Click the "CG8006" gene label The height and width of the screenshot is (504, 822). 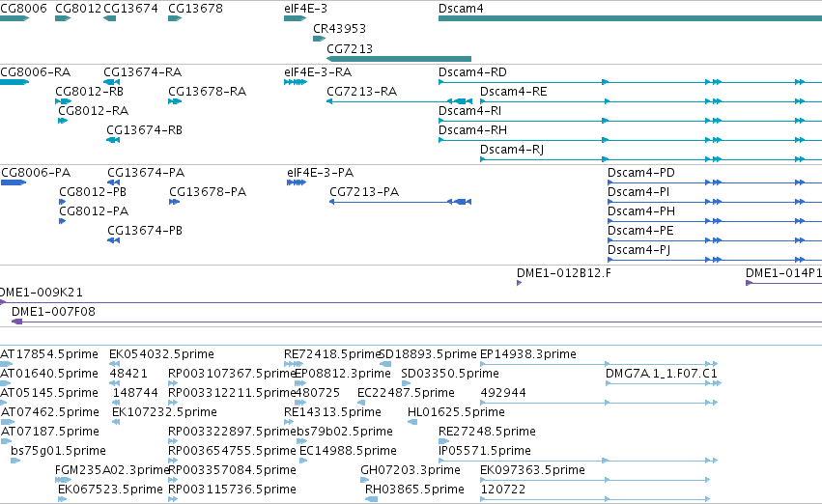tap(23, 9)
